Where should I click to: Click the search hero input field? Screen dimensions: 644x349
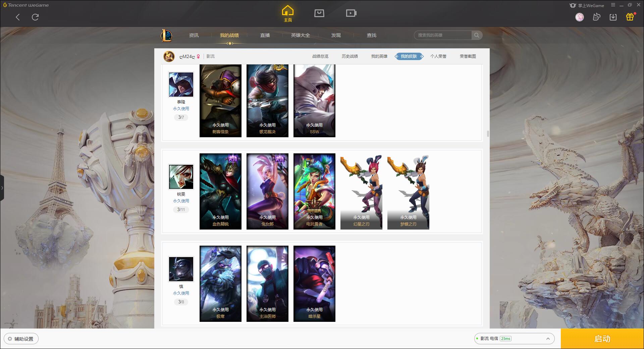pos(443,35)
